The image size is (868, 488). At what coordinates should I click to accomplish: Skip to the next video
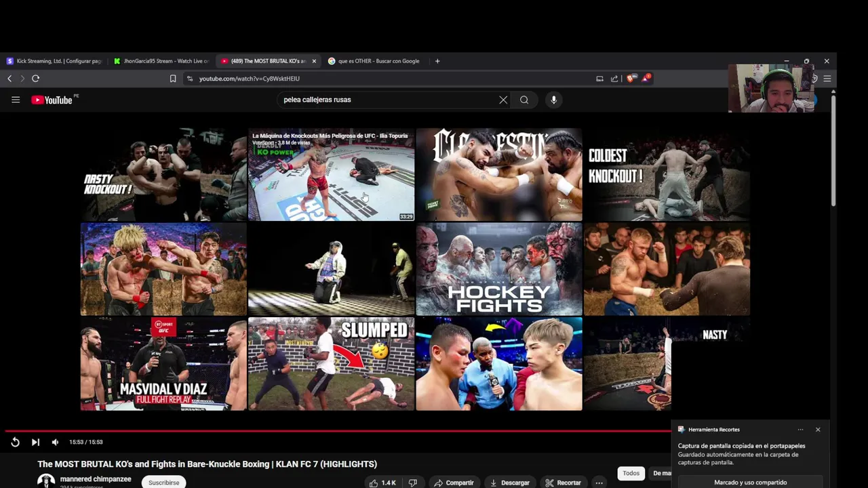tap(35, 442)
